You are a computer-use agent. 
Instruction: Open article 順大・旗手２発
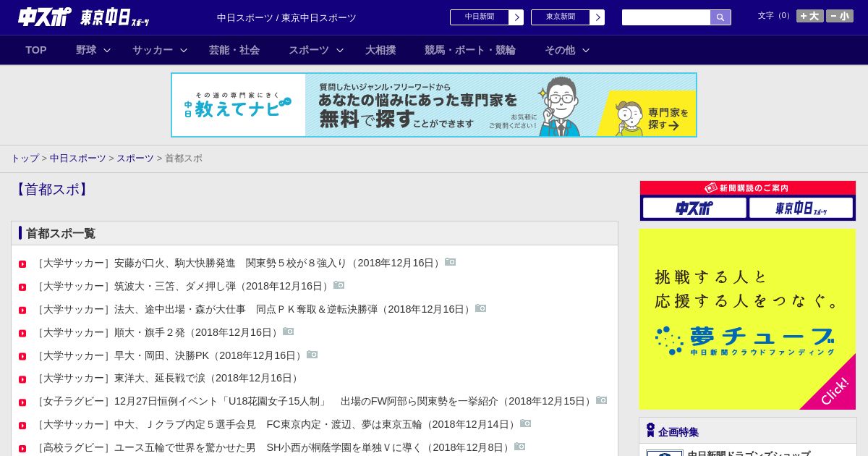tap(157, 332)
